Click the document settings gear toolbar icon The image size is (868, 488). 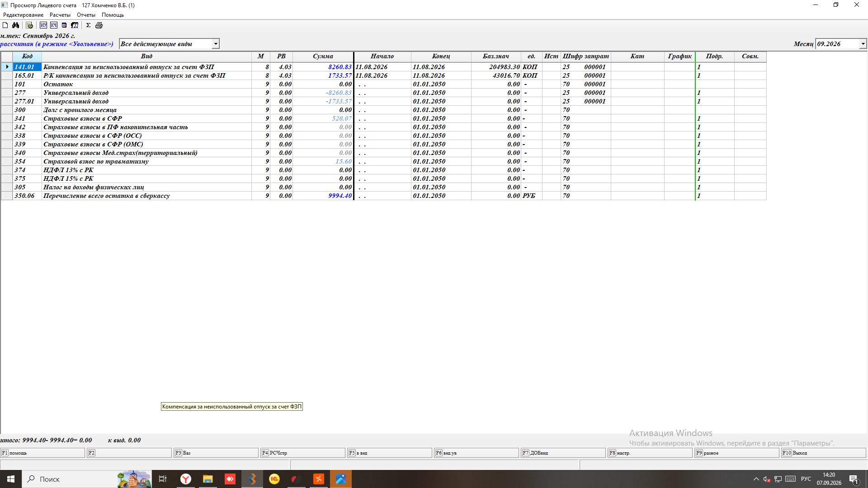click(x=29, y=25)
